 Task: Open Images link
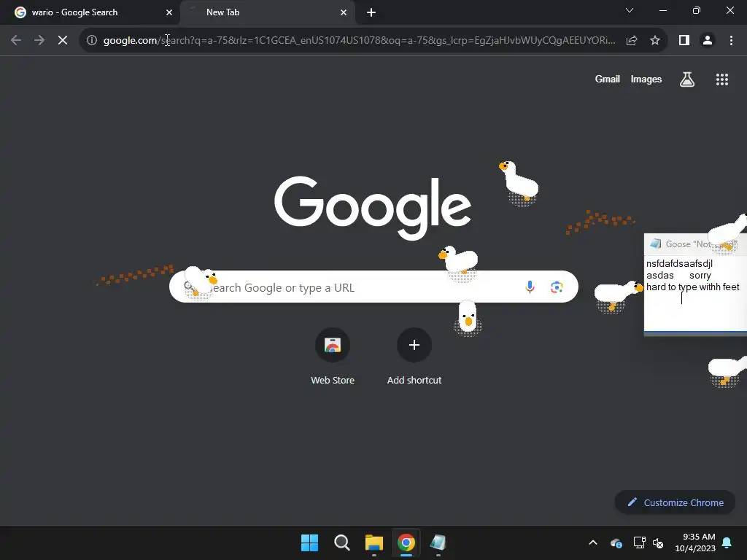(646, 79)
